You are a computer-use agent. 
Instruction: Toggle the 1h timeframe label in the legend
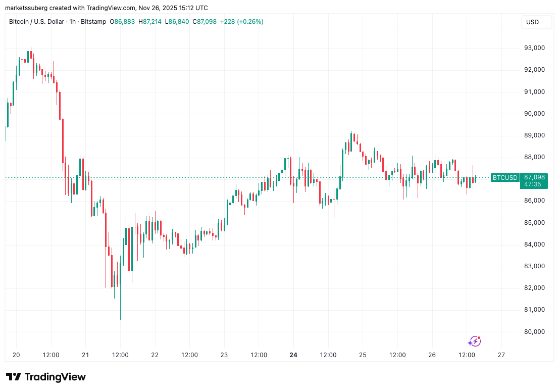coord(72,22)
